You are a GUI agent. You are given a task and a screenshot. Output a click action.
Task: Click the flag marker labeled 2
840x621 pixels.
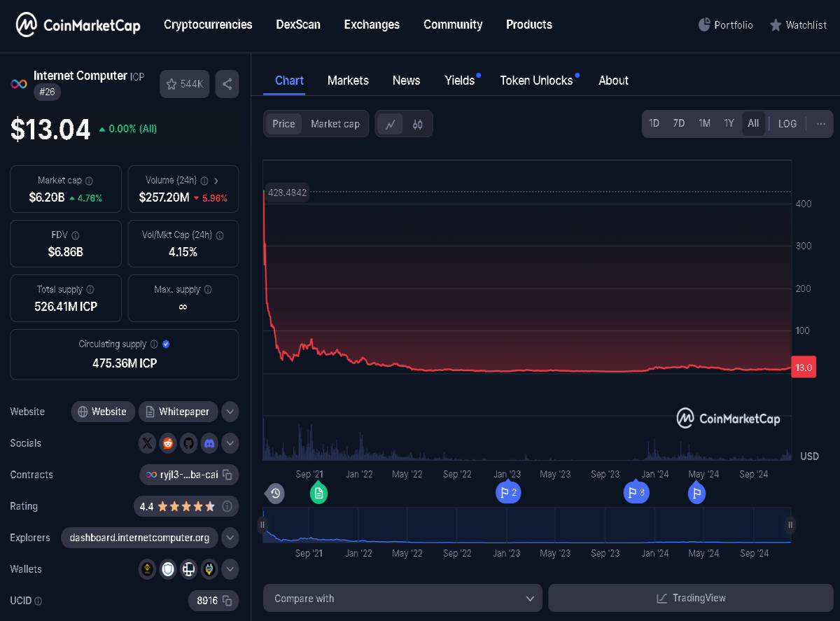(x=508, y=492)
